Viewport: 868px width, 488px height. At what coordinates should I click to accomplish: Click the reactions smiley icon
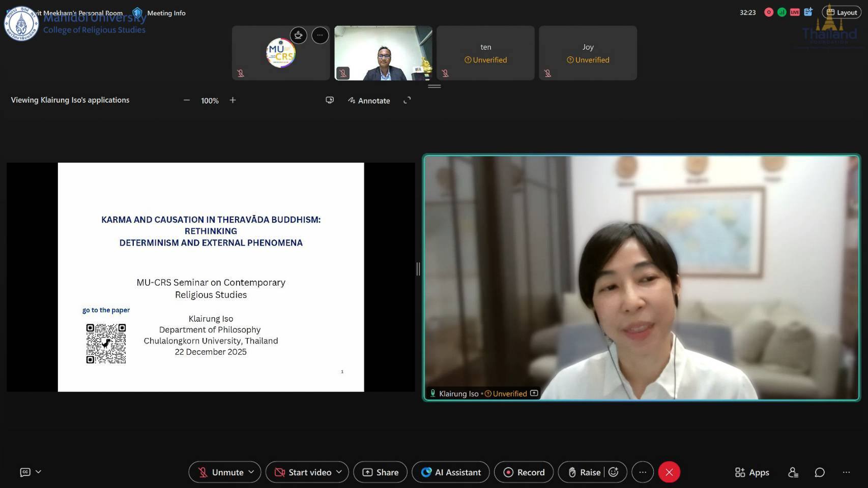[614, 472]
